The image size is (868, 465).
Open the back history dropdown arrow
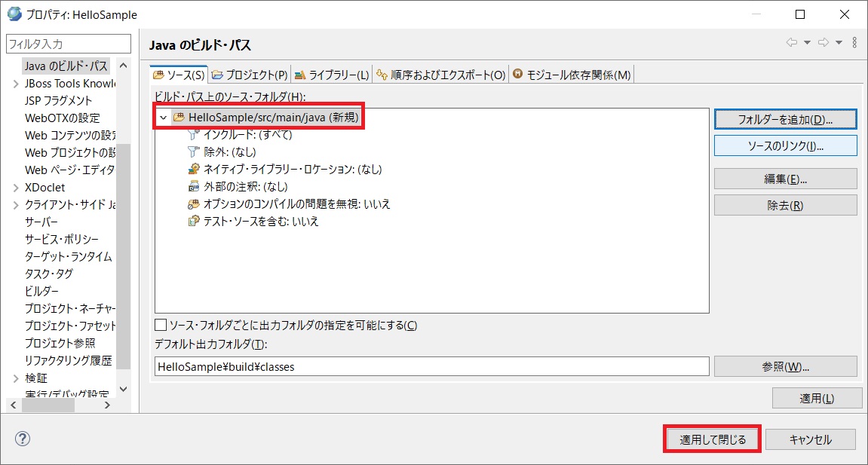807,42
